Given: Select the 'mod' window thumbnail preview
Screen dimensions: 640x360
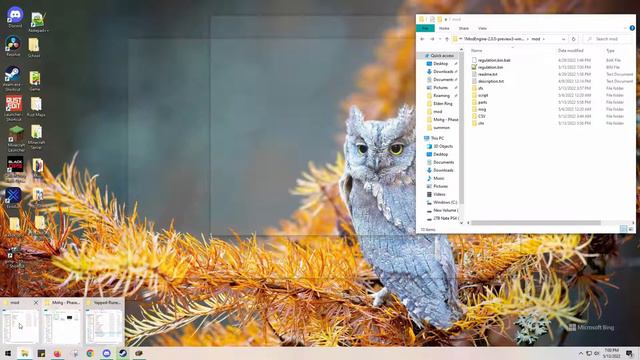Looking at the screenshot, I should click(x=20, y=326).
